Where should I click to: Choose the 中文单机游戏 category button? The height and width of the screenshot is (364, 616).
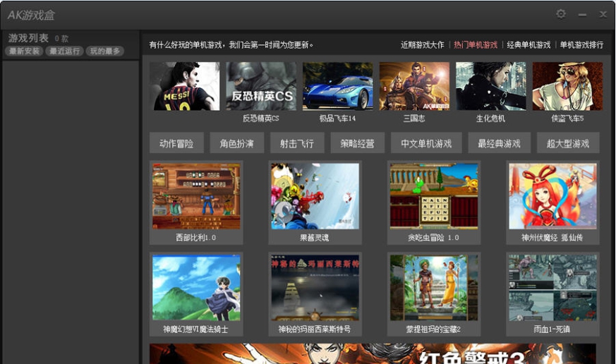point(426,143)
